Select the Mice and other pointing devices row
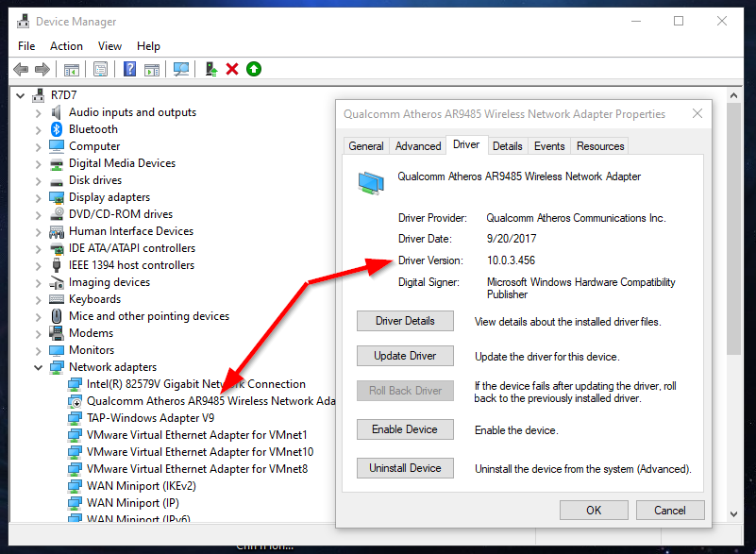 (149, 316)
